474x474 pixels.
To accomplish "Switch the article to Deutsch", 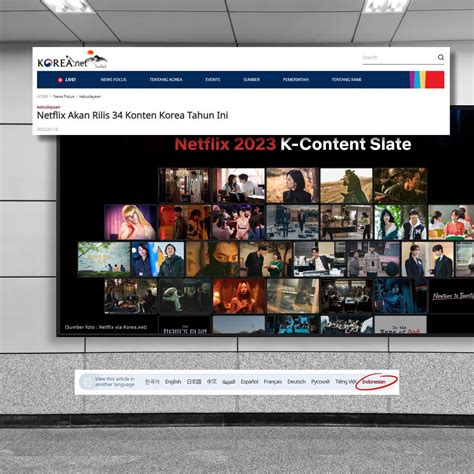I will [296, 382].
